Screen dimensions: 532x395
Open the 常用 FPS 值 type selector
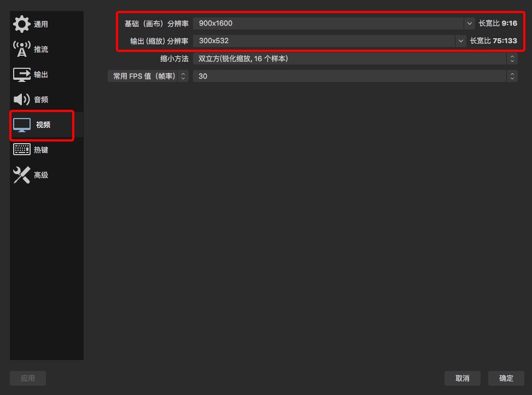(148, 76)
